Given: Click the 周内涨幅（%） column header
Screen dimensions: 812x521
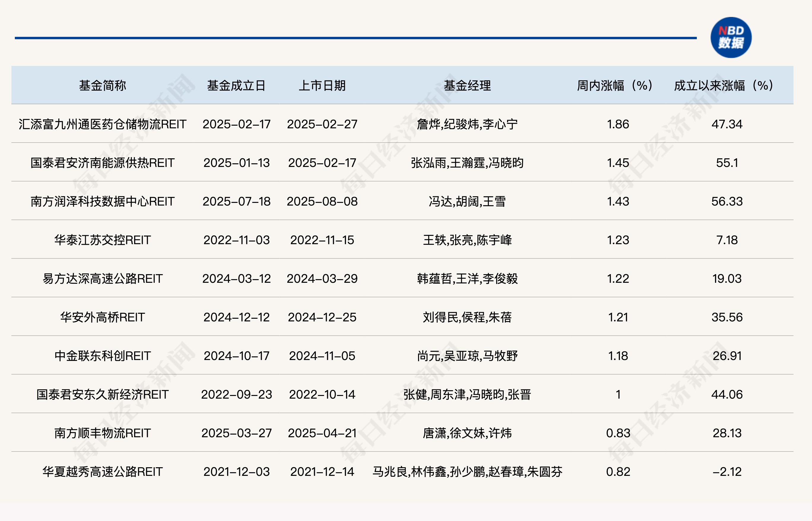Looking at the screenshot, I should [614, 86].
